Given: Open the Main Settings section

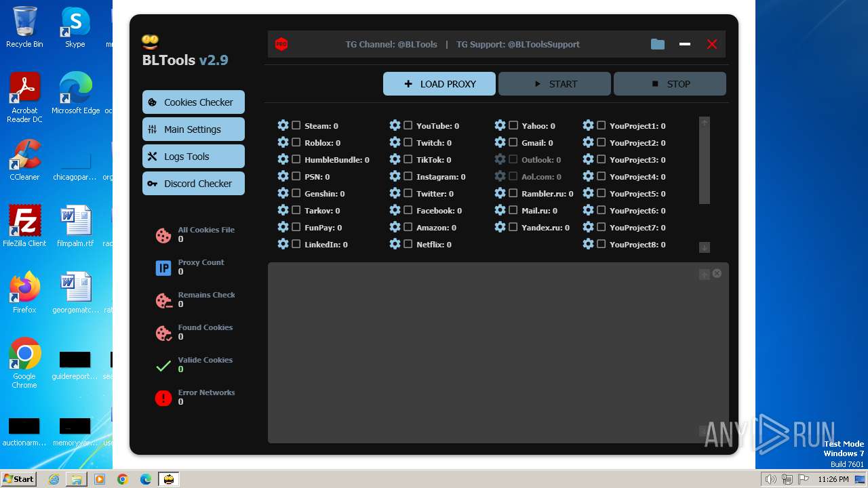Looking at the screenshot, I should [193, 129].
